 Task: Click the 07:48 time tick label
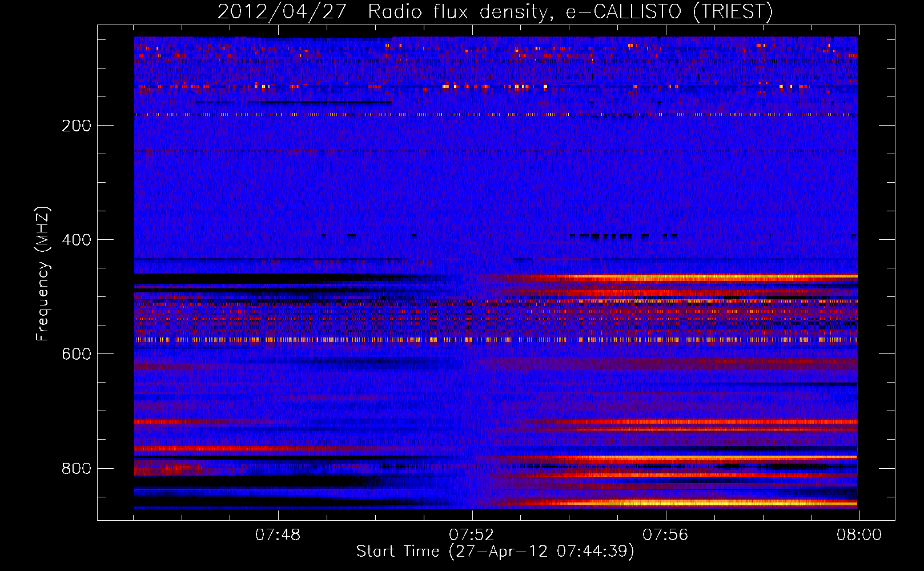click(278, 535)
